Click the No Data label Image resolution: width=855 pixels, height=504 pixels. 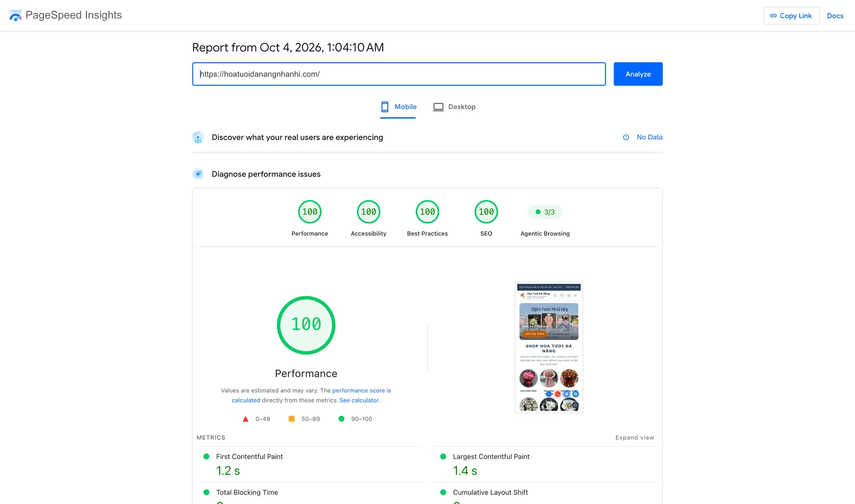[x=649, y=137]
